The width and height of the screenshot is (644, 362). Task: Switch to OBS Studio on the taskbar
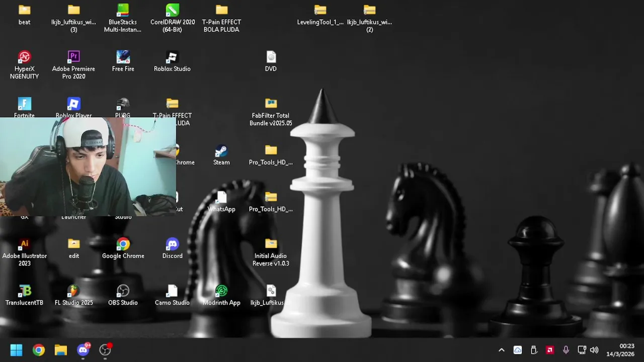pos(105,350)
